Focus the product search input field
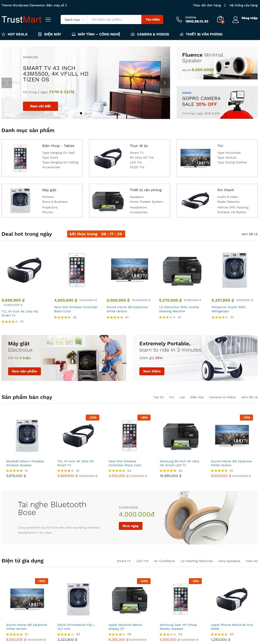 (114, 20)
